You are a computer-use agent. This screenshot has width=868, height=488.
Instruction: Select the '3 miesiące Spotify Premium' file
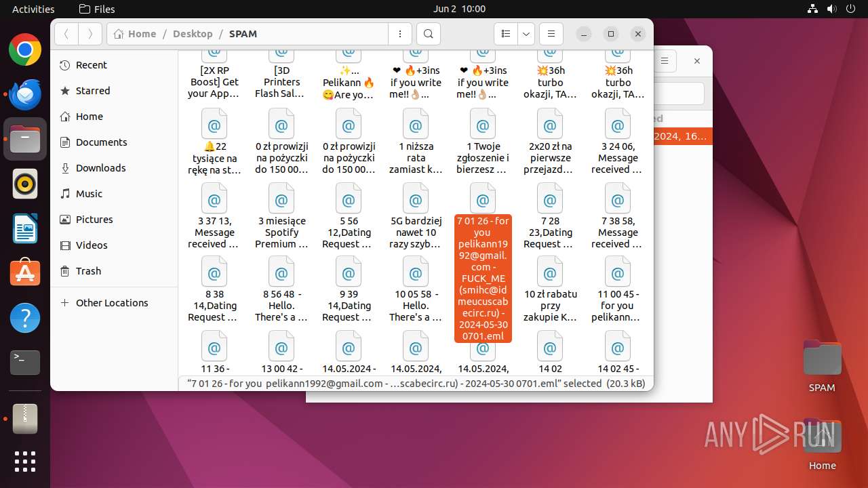pos(281,216)
